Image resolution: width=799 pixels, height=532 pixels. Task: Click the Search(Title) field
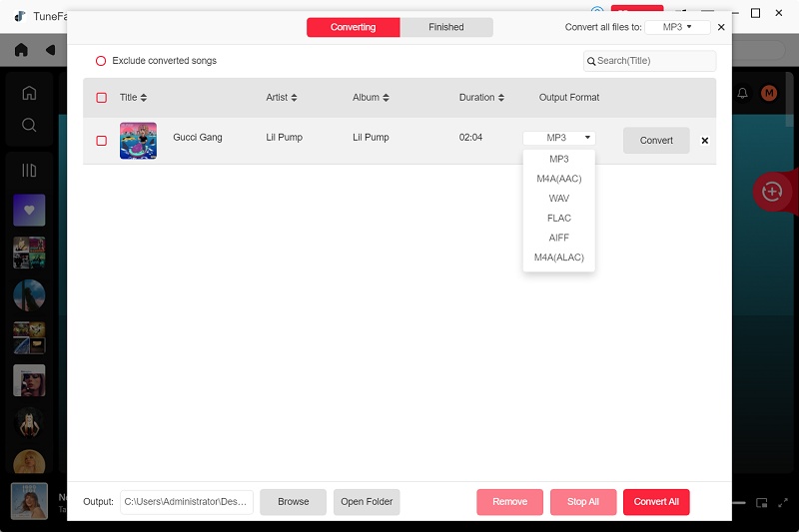pyautogui.click(x=650, y=61)
